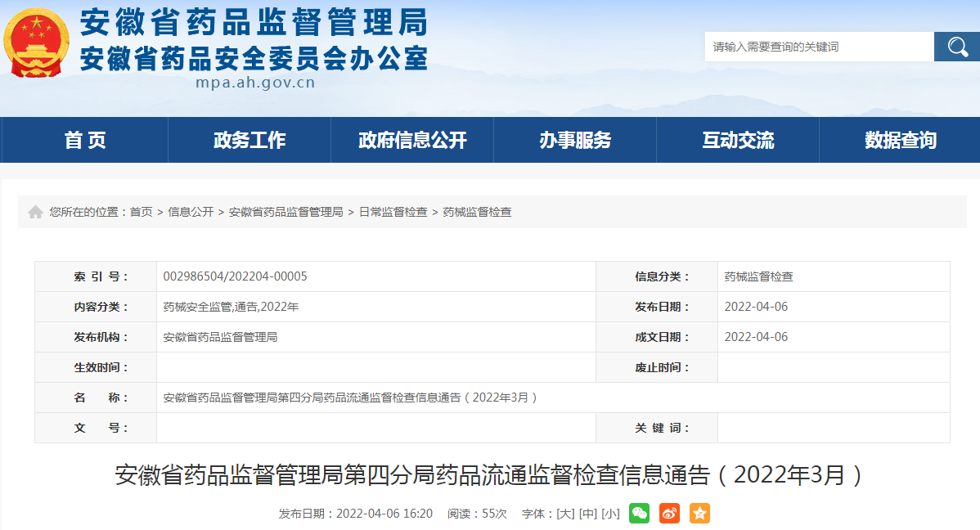Click the search magnifier icon button
Viewport: 980px width, 530px height.
[957, 47]
